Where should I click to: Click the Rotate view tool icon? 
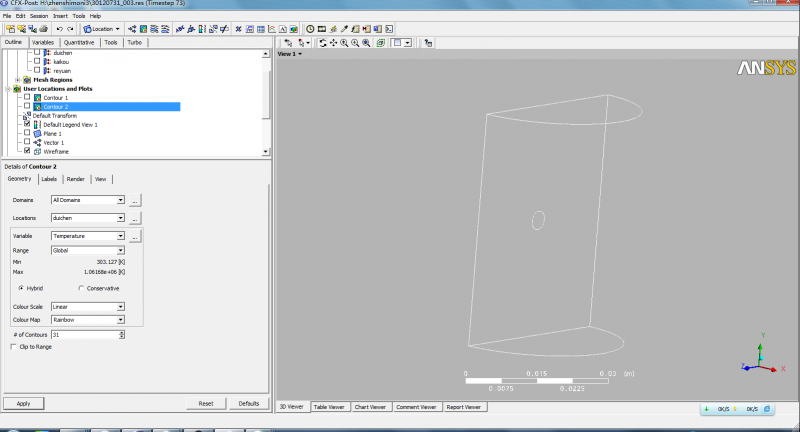[323, 43]
